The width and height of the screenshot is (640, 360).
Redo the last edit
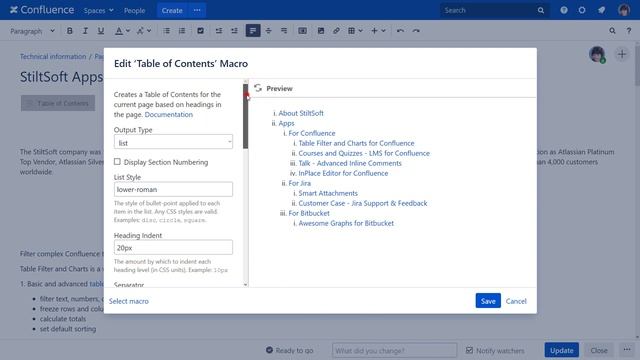416,31
